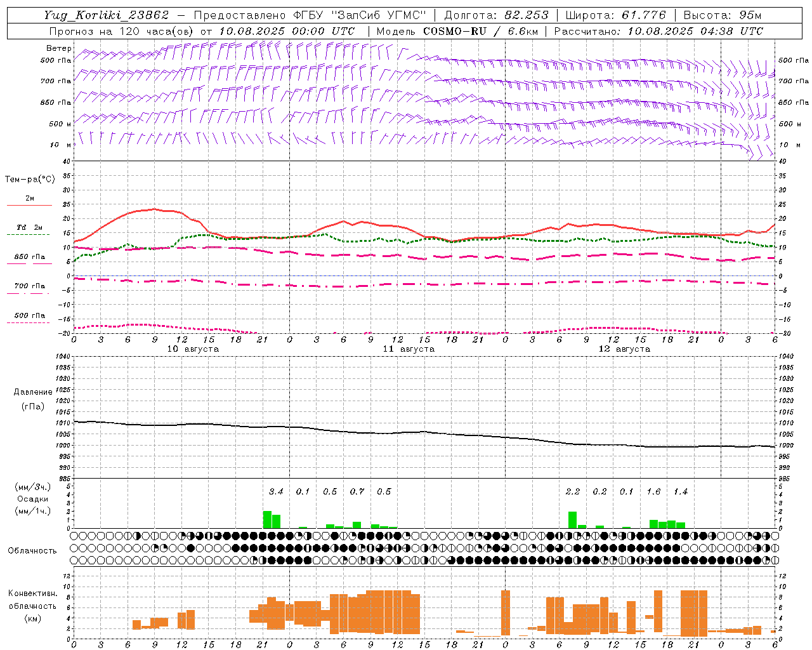Click the 0.7 precipitation total
Screen dimensions: 812x650
pyautogui.click(x=357, y=491)
